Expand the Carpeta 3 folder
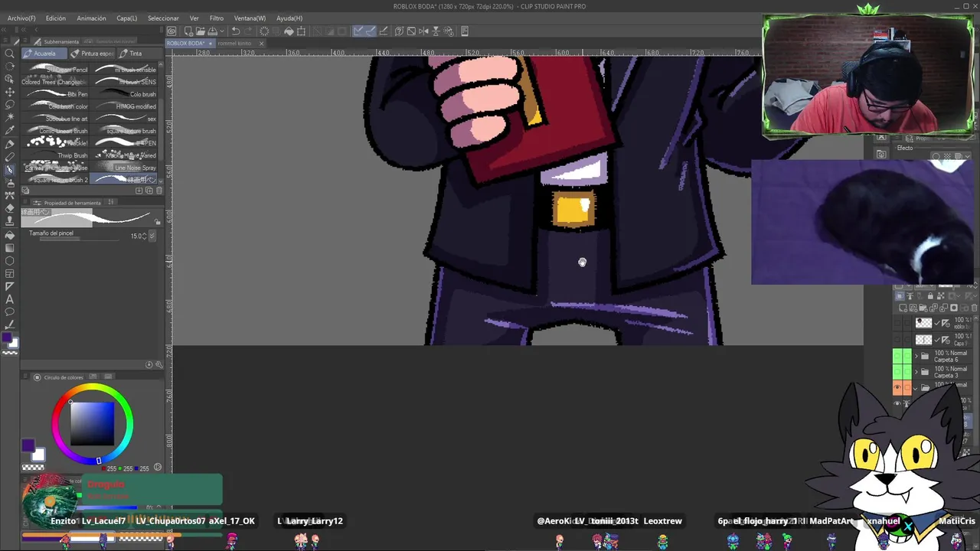This screenshot has height=551, width=980. (x=916, y=372)
